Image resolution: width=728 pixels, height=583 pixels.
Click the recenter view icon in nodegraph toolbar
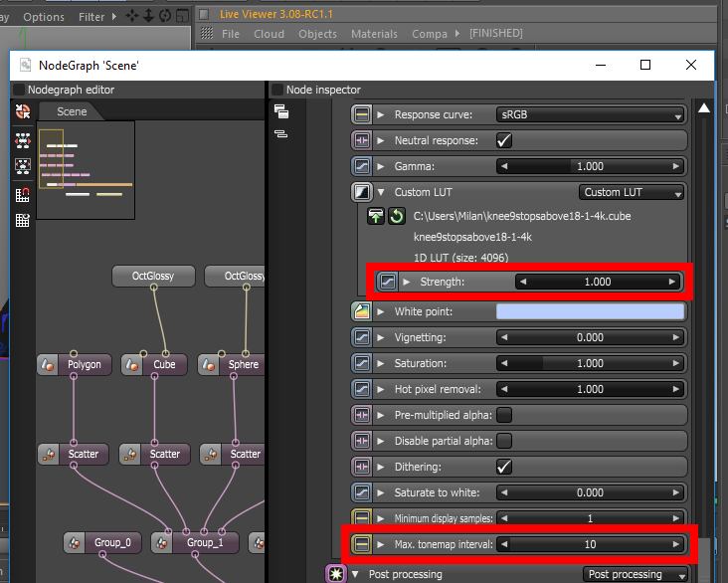pyautogui.click(x=23, y=111)
